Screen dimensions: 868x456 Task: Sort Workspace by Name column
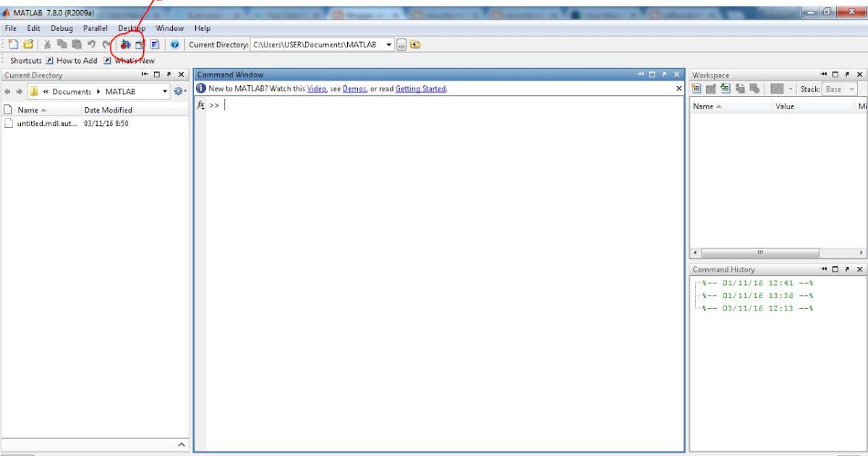[731, 106]
